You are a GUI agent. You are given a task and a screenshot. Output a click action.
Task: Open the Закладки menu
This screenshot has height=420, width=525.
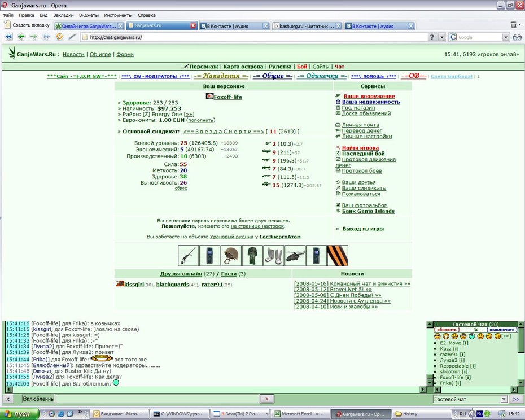tap(63, 15)
